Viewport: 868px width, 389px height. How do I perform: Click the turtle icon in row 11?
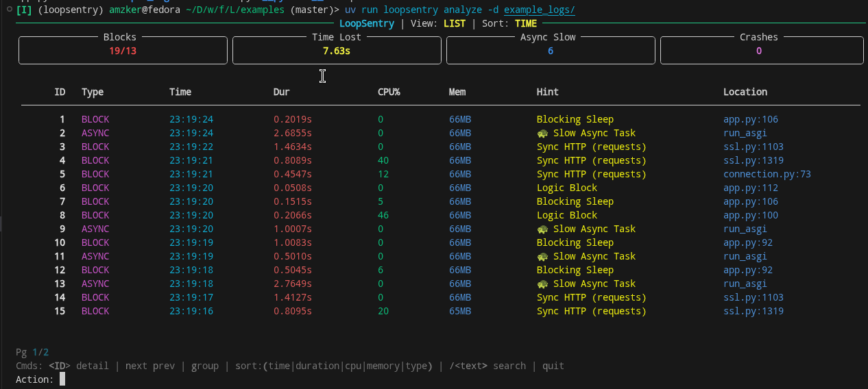tap(542, 256)
